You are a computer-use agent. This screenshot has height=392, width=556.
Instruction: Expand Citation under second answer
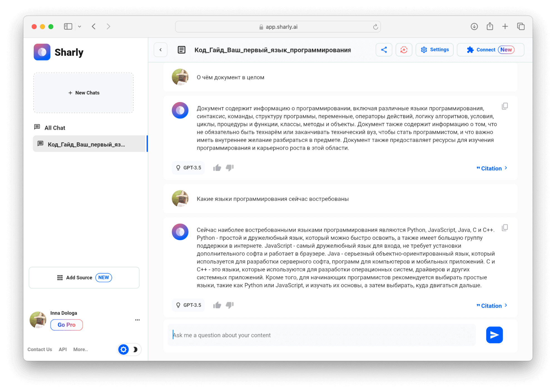[492, 306]
